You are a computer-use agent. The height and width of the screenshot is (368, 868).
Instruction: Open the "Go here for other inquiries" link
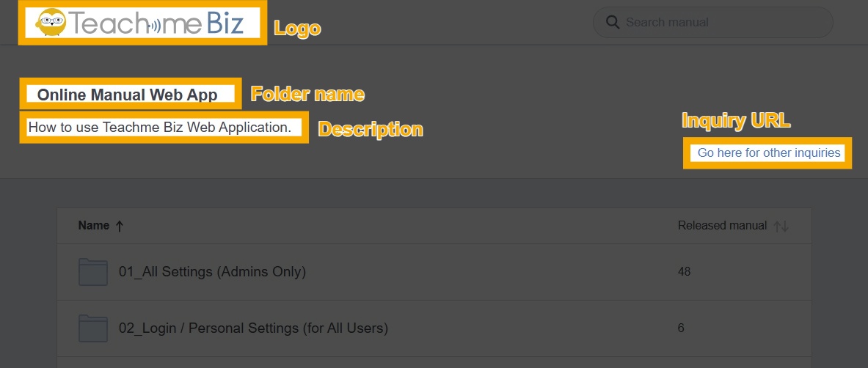click(768, 153)
